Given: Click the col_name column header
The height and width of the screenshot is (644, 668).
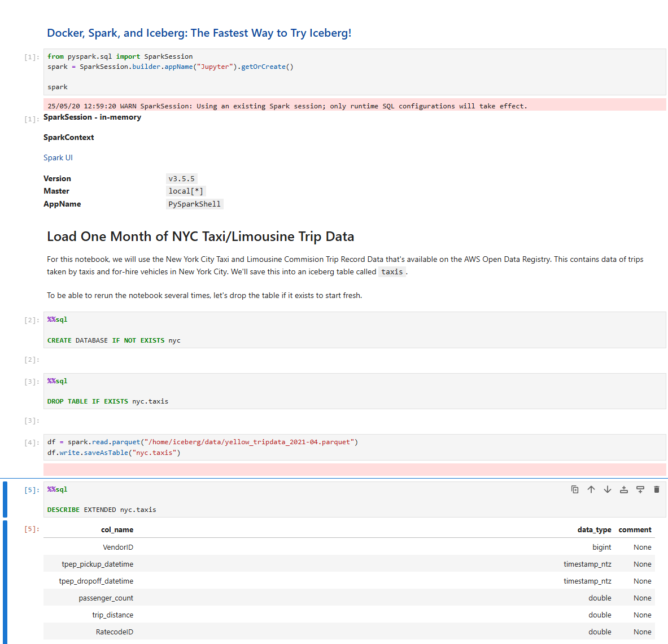Looking at the screenshot, I should pos(117,530).
